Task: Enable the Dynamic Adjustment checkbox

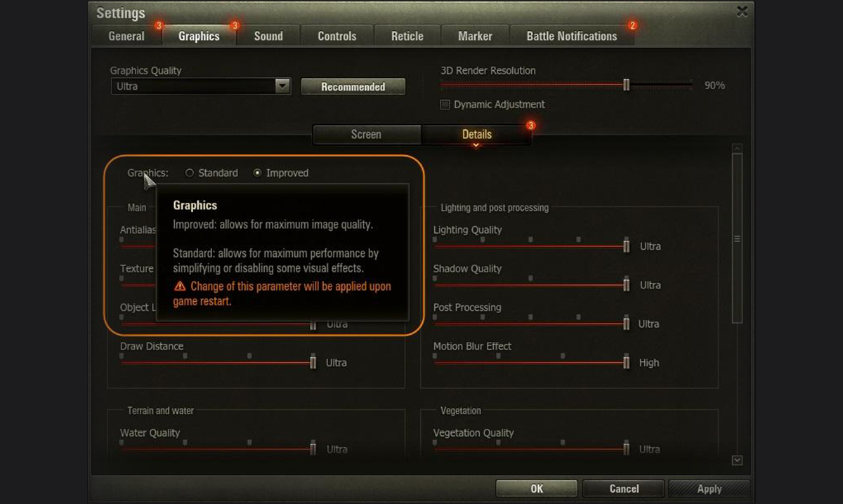Action: pos(445,105)
